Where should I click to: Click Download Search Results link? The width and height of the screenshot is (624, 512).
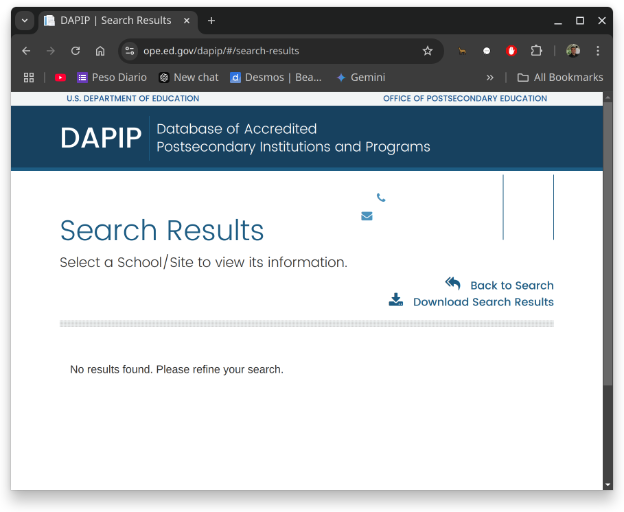tap(483, 302)
